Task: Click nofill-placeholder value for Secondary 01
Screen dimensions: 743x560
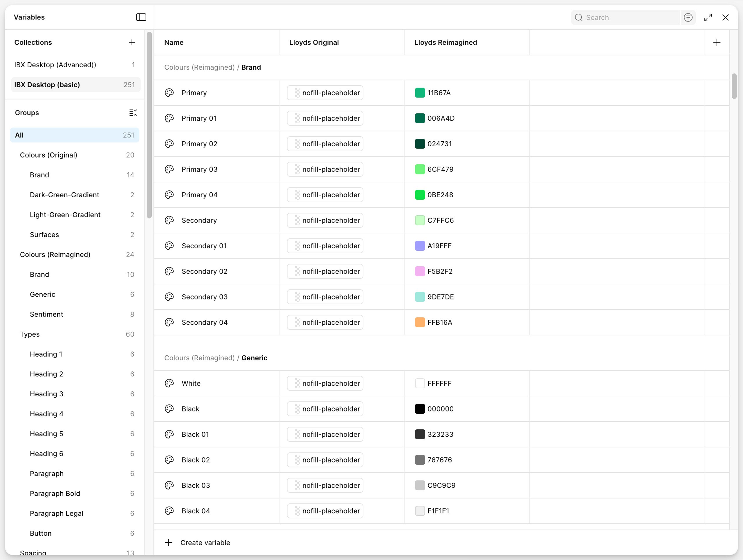Action: (x=325, y=246)
